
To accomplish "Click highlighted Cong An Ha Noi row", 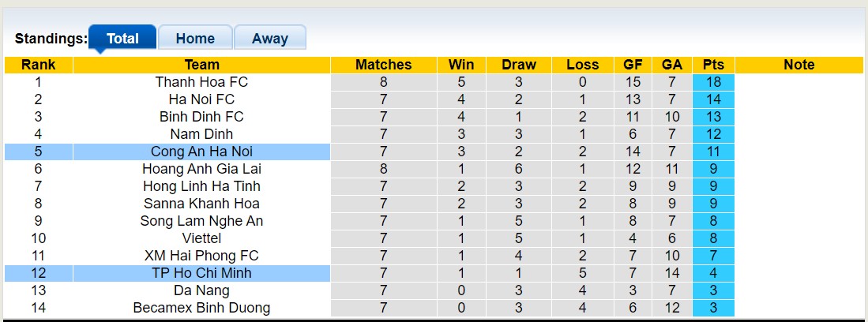I will click(201, 152).
